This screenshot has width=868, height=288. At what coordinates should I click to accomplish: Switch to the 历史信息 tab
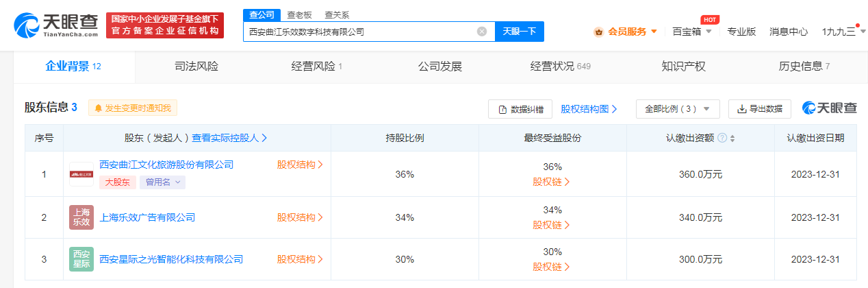[804, 67]
